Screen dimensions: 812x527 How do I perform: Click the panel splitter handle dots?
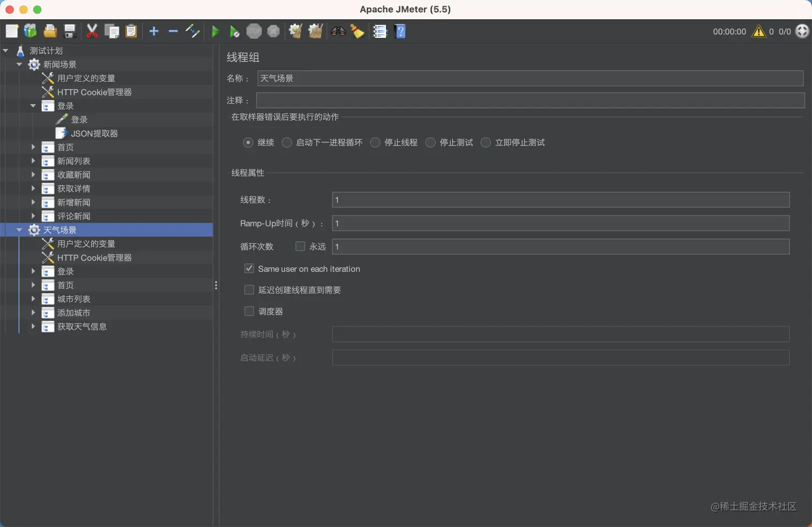216,286
